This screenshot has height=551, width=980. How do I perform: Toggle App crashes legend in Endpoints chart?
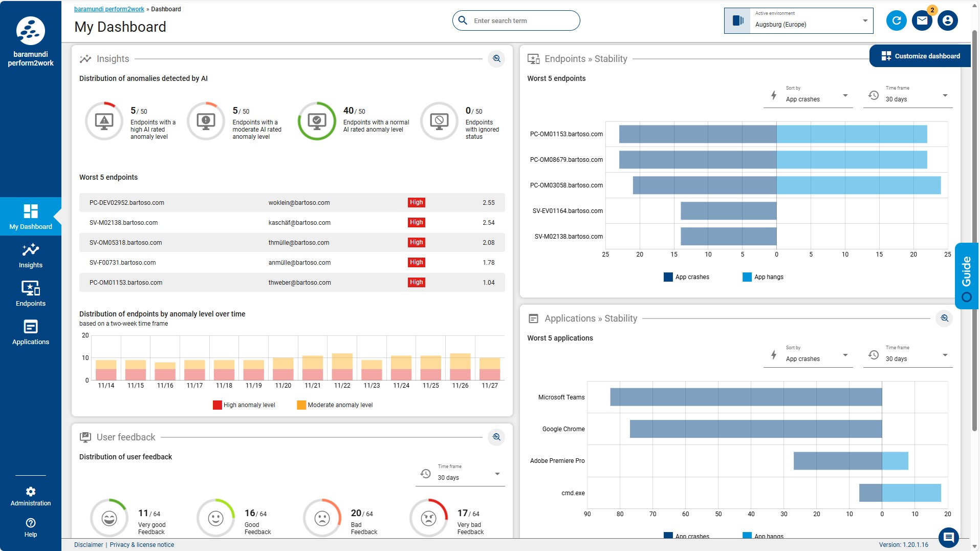(x=686, y=277)
